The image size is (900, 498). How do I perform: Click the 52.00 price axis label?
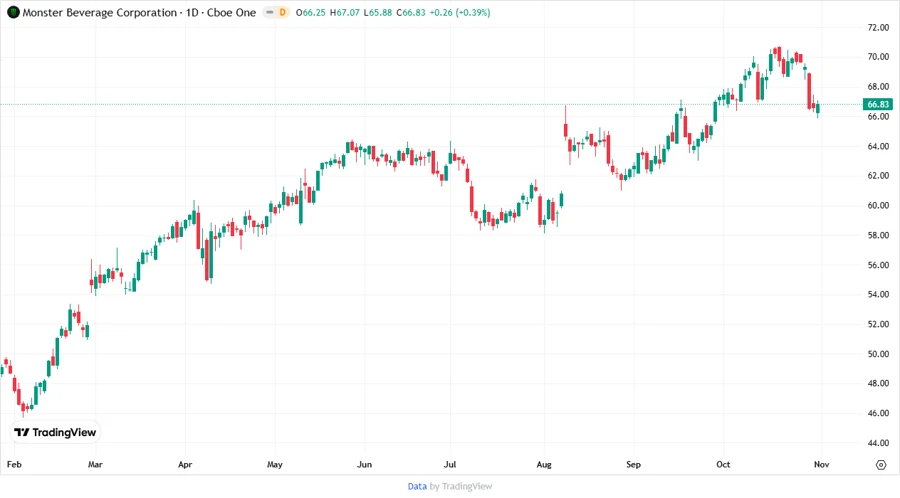pyautogui.click(x=878, y=324)
